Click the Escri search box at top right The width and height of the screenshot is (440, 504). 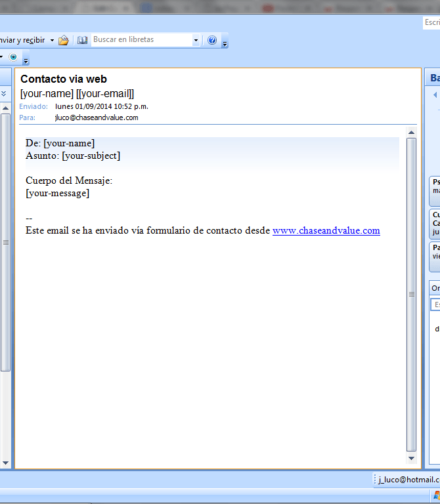(431, 22)
